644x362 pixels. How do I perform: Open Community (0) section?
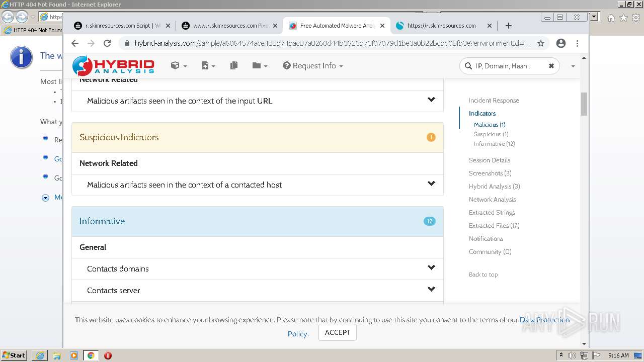[490, 252]
